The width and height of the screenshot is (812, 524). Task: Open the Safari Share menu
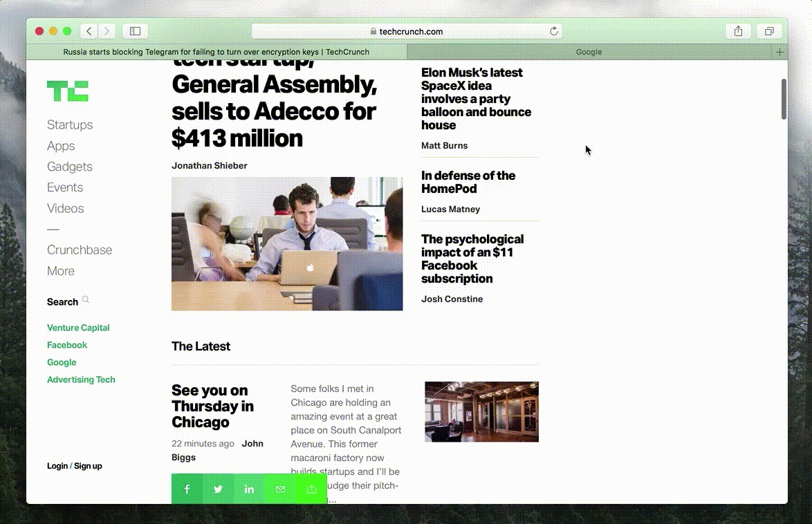738,31
